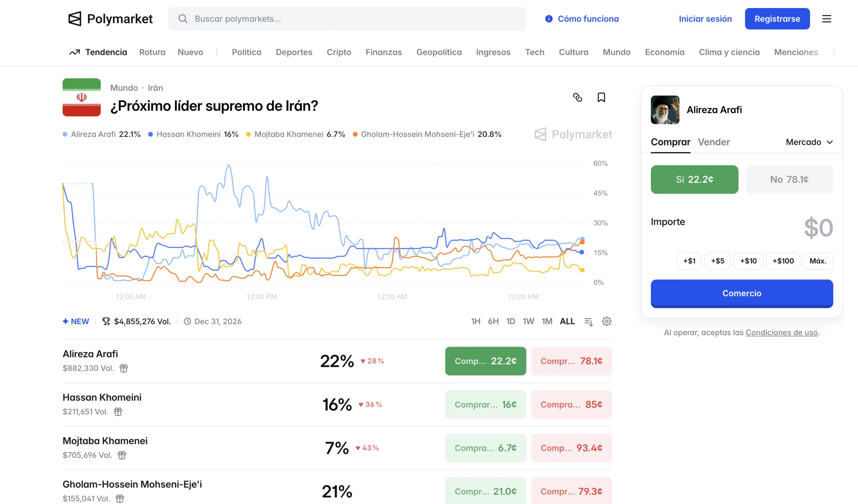Click the trophy icon near volume
Image resolution: width=858 pixels, height=504 pixels.
(106, 321)
